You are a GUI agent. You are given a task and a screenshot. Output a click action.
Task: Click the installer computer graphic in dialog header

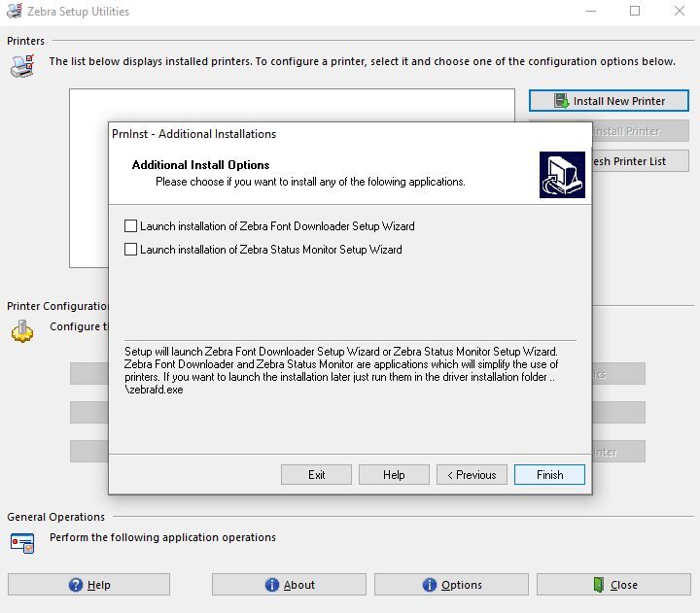point(562,175)
